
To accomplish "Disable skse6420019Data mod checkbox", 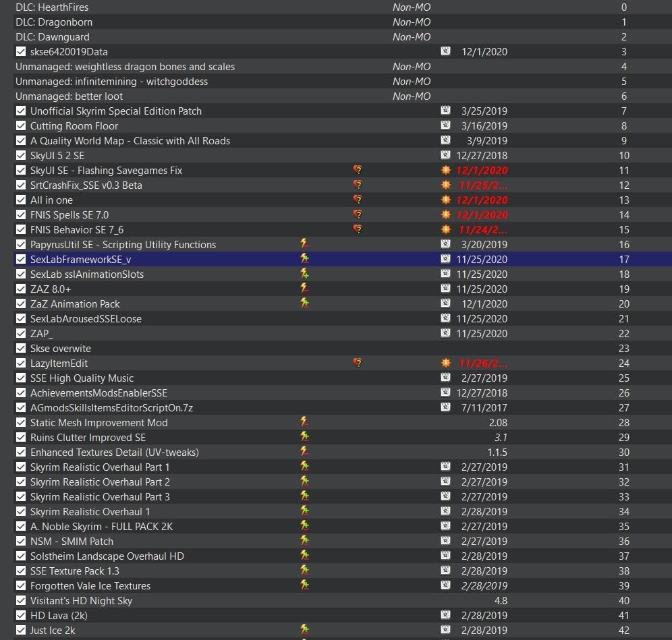I will [20, 51].
